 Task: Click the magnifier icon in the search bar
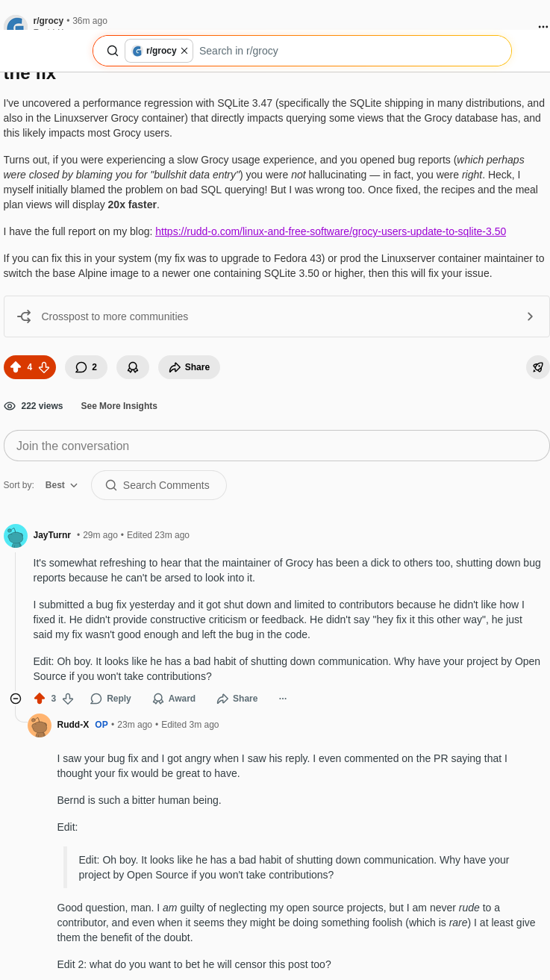113,51
